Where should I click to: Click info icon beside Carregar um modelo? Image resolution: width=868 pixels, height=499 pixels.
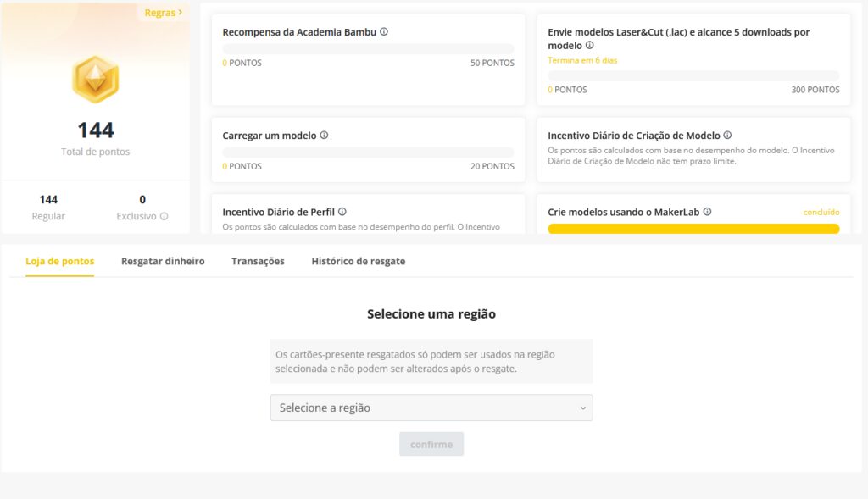point(324,135)
